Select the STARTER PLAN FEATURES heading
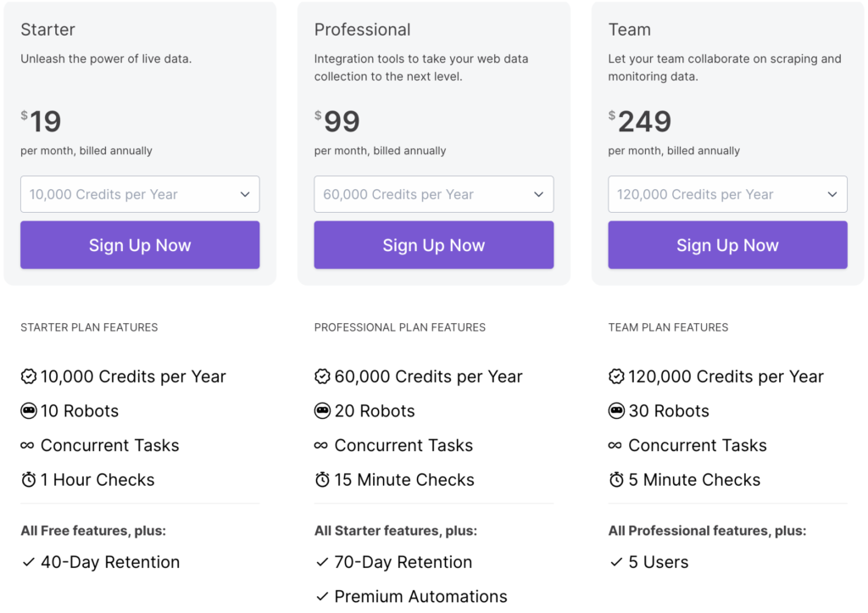Viewport: 868px width, 613px height. [88, 327]
